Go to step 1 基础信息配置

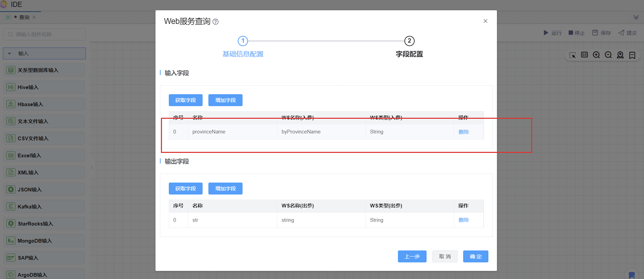[242, 41]
